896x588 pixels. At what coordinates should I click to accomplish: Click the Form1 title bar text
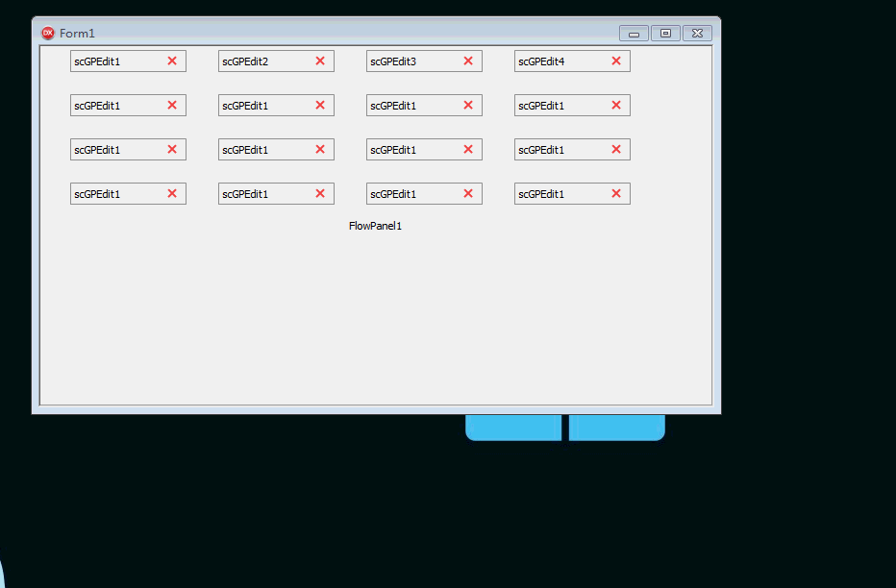[77, 34]
